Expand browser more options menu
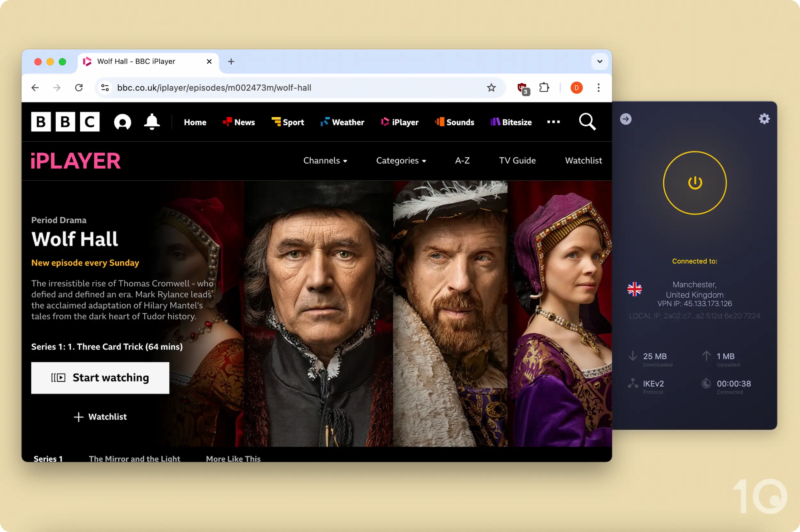 coord(598,88)
